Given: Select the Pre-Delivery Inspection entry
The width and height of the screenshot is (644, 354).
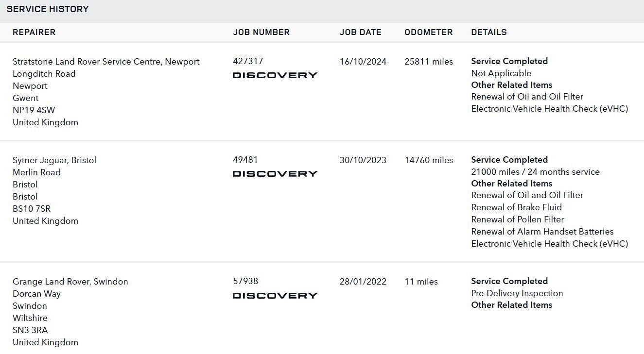Looking at the screenshot, I should pos(517,293).
